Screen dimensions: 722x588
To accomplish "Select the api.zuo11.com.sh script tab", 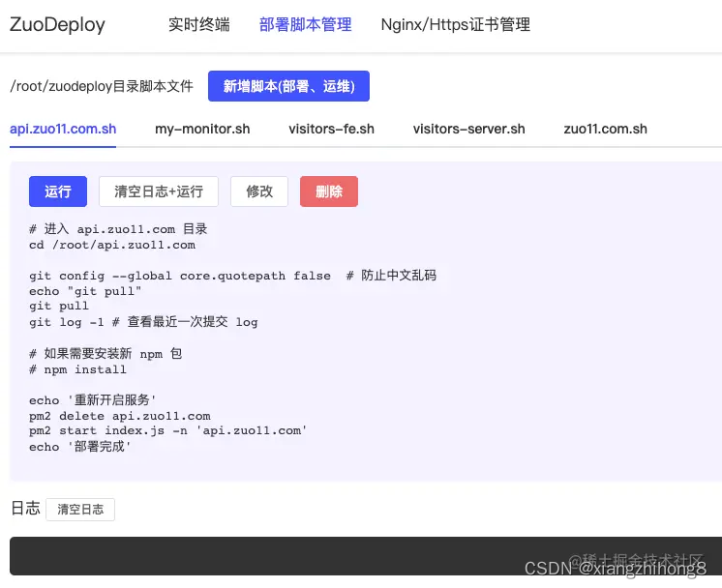I will 63,129.
